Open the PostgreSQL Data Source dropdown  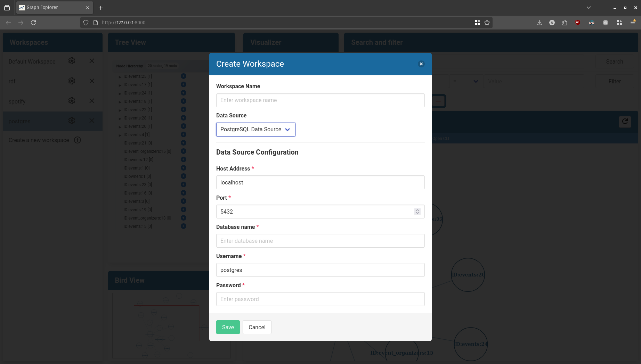click(x=255, y=130)
